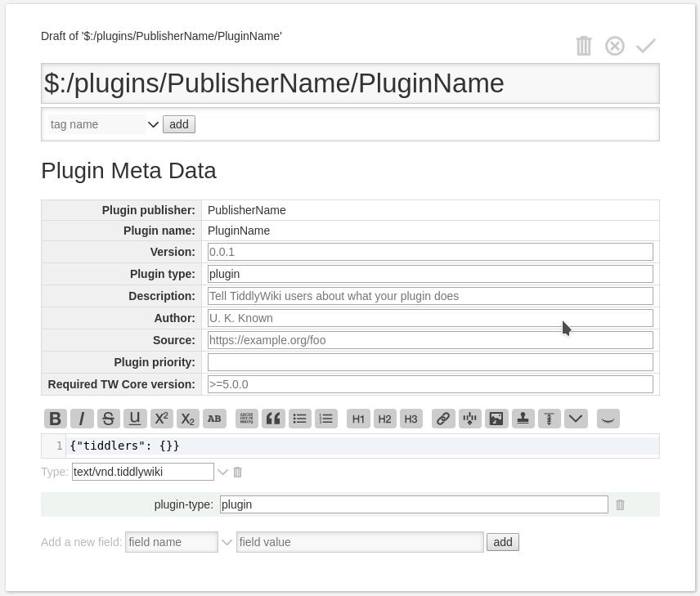Click the Plugin type input in the metadata table
Screen dimensions: 700x596
point(430,274)
